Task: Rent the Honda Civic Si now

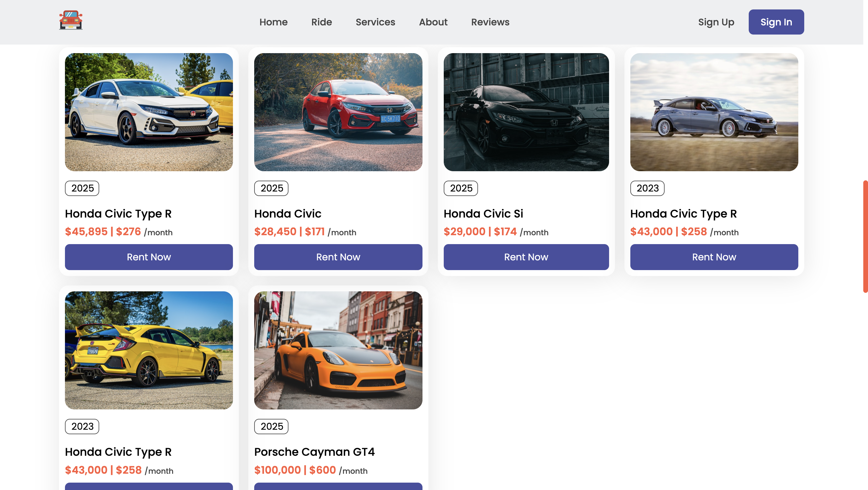Action: (526, 257)
